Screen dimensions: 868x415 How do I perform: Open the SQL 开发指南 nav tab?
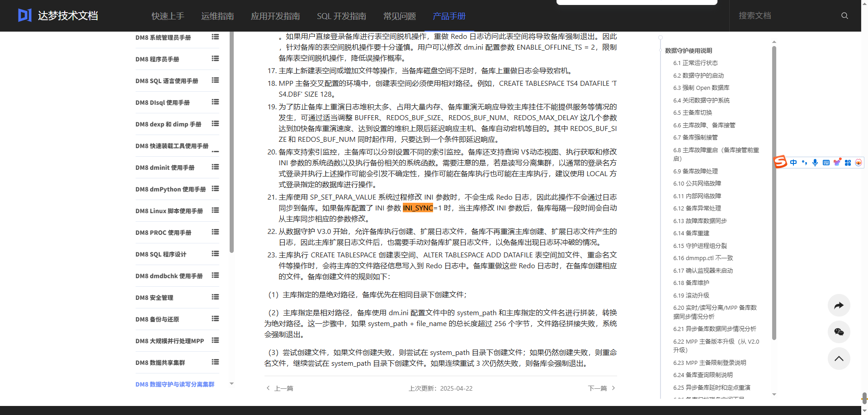pos(341,16)
